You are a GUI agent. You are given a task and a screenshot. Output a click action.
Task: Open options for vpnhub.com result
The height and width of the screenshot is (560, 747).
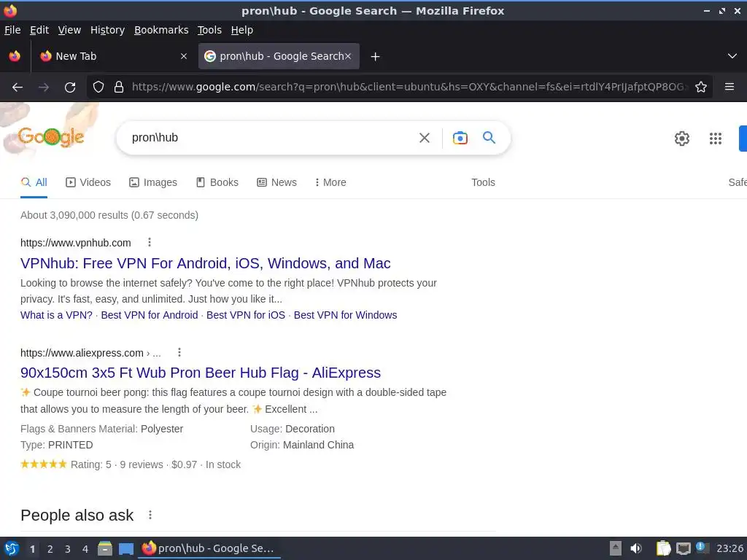[x=150, y=242]
